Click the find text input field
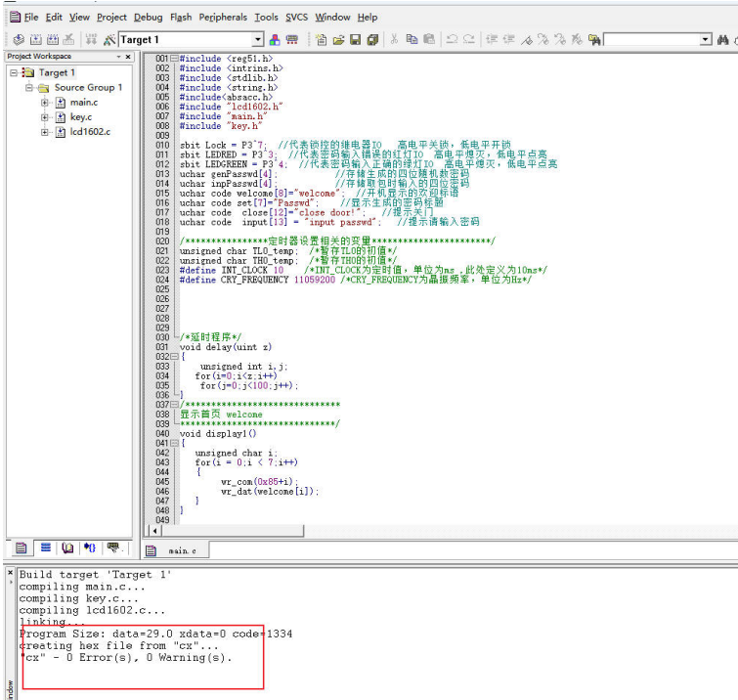Screen dimensions: 738x700 coord(651,39)
